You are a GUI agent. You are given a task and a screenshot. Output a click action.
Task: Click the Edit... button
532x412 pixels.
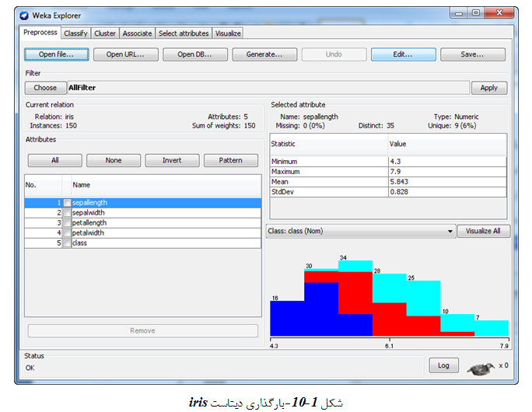(403, 54)
